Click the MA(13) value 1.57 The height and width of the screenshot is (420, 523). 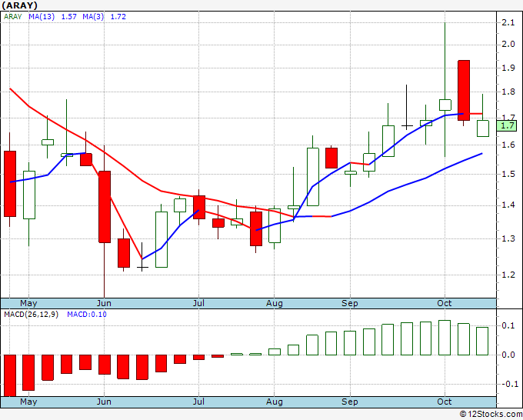coord(69,17)
